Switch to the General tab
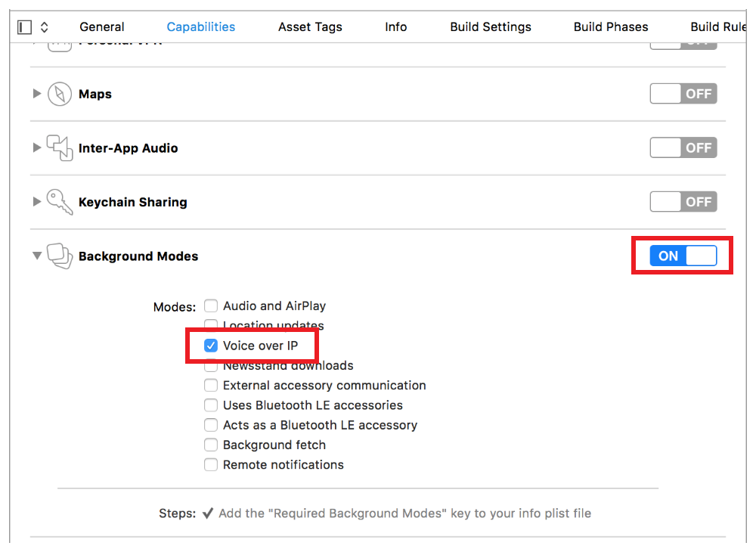 pyautogui.click(x=102, y=27)
